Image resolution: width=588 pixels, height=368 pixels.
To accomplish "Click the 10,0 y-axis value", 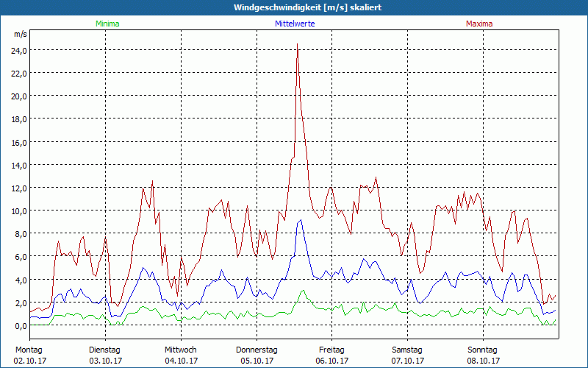I will [19, 211].
